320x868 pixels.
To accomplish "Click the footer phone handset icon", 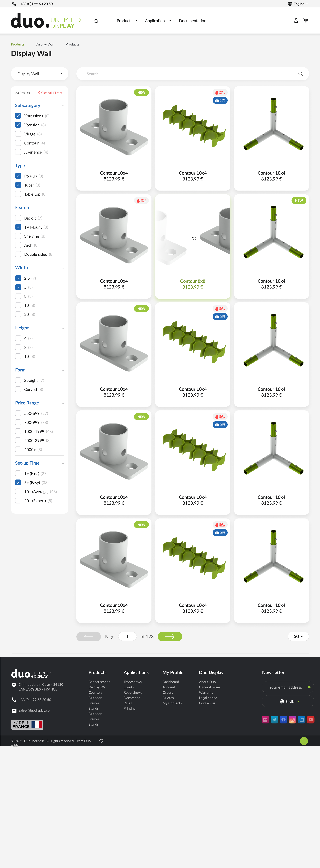I will 14,700.
